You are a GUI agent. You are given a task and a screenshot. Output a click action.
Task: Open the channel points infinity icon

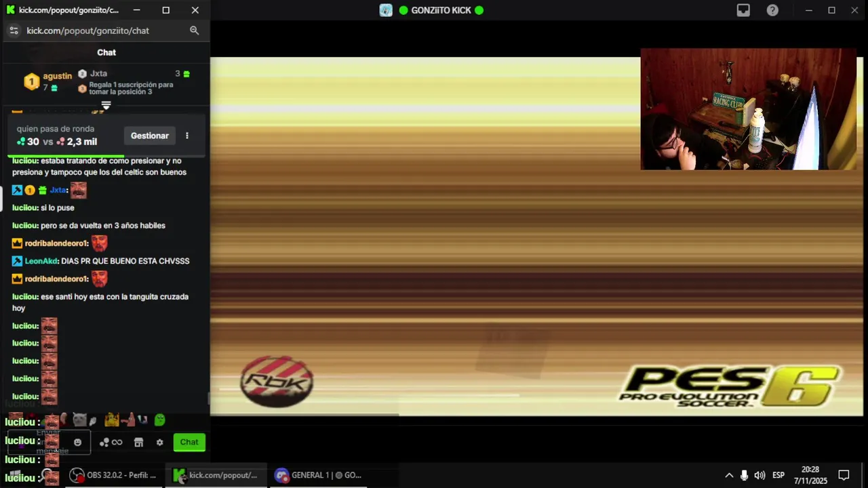(111, 443)
